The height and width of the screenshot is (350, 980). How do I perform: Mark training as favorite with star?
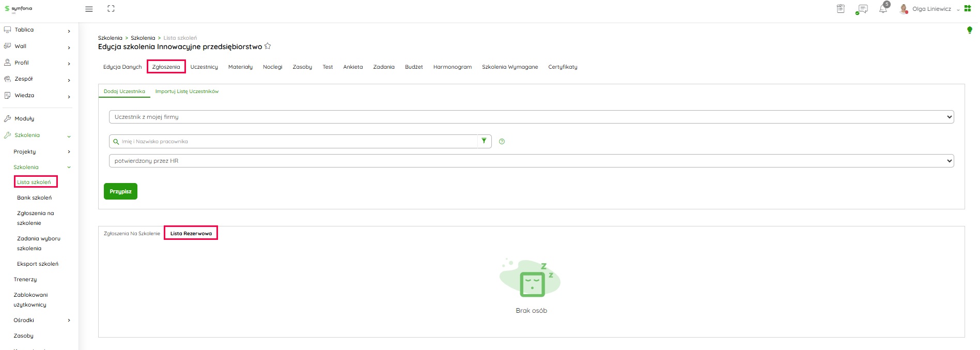click(x=268, y=47)
